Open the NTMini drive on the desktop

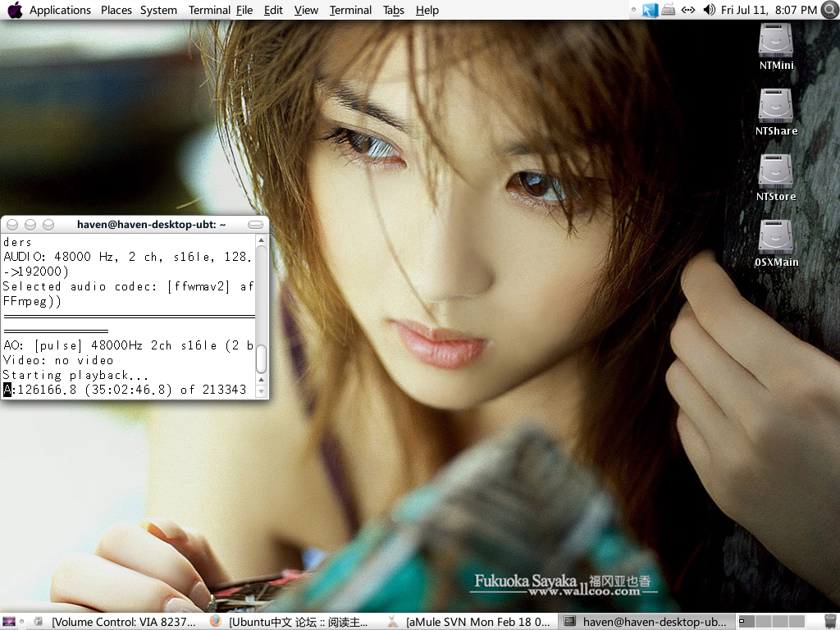[776, 47]
